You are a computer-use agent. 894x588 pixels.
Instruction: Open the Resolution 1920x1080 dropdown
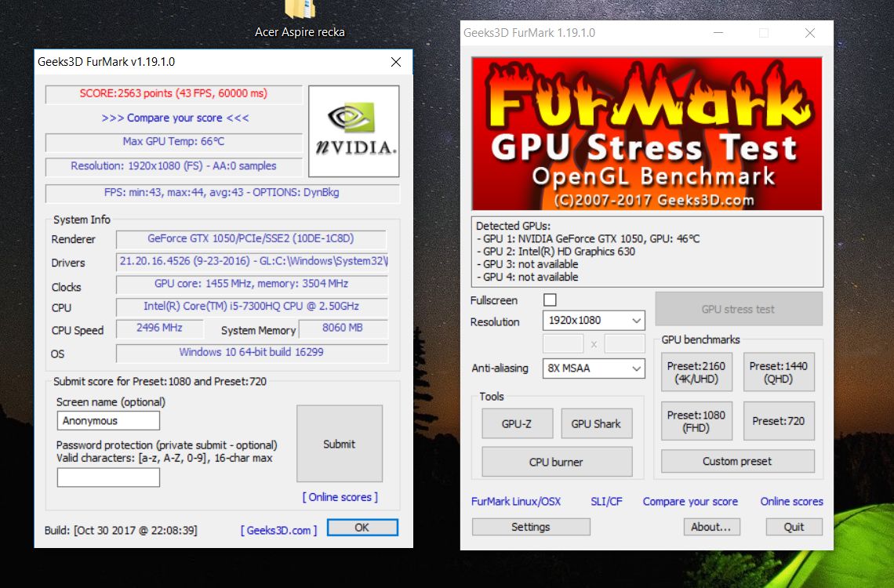(x=594, y=320)
